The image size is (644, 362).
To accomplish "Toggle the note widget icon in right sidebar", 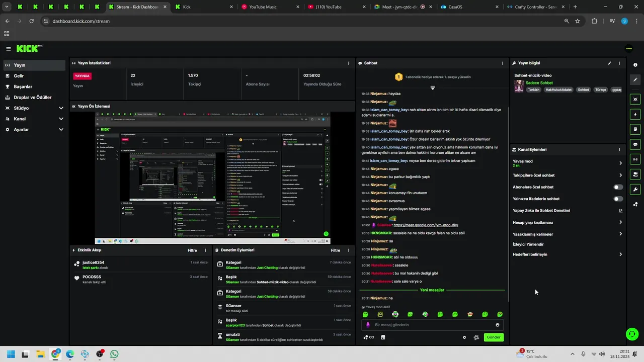I will pos(635,129).
